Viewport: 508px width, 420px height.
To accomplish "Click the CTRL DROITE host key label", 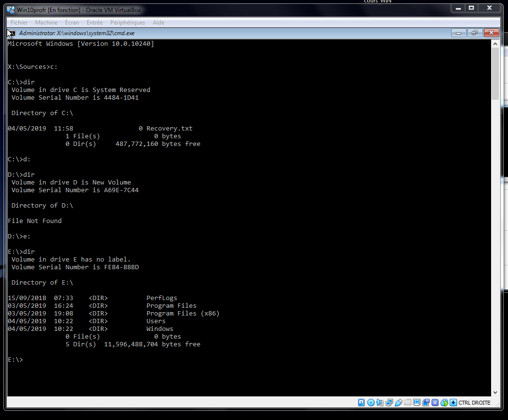I will [474, 403].
